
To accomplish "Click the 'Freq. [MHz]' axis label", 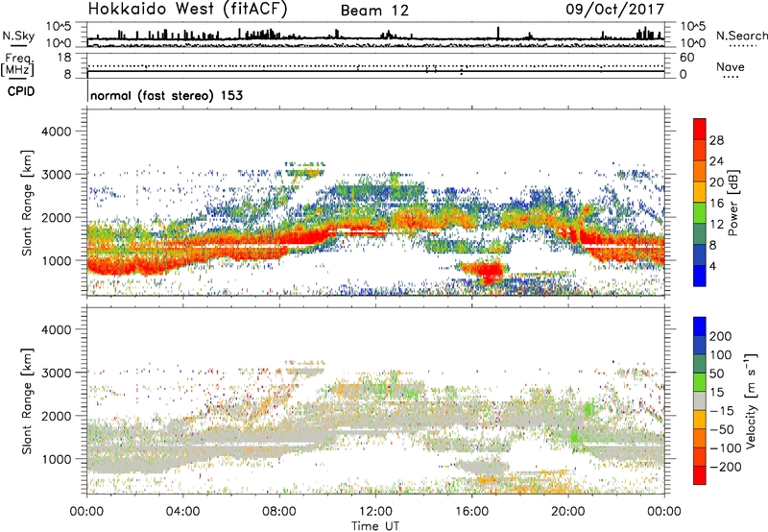I will click(x=18, y=65).
